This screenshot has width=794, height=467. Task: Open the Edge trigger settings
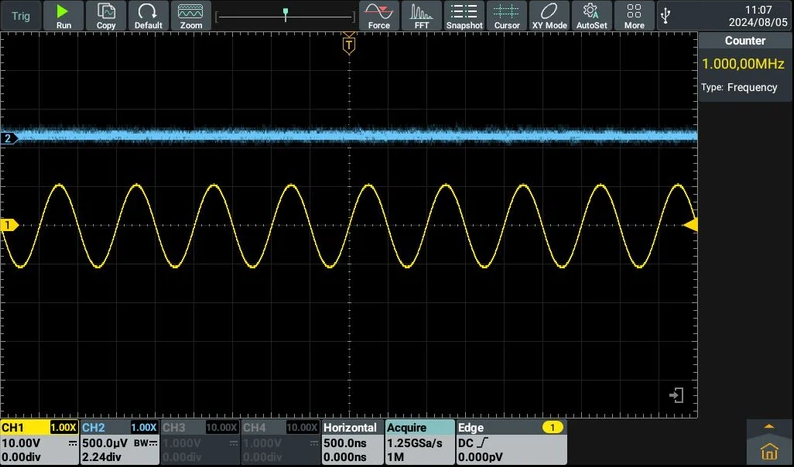pos(509,441)
